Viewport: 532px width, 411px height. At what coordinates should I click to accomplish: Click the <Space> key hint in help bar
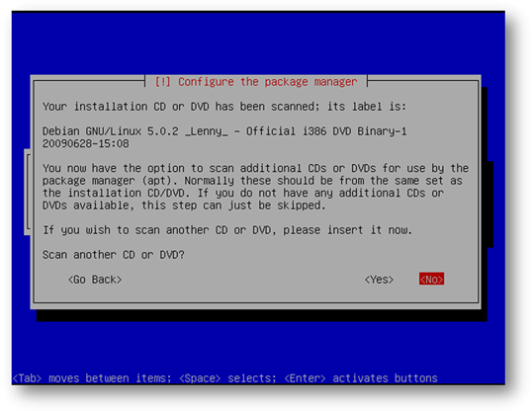(x=200, y=378)
